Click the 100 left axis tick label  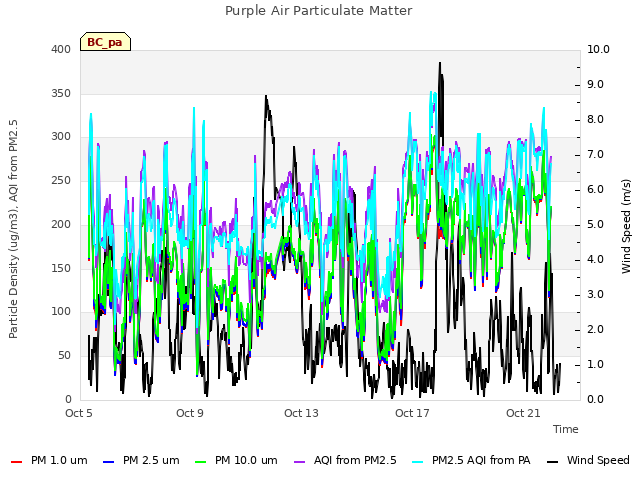(61, 312)
